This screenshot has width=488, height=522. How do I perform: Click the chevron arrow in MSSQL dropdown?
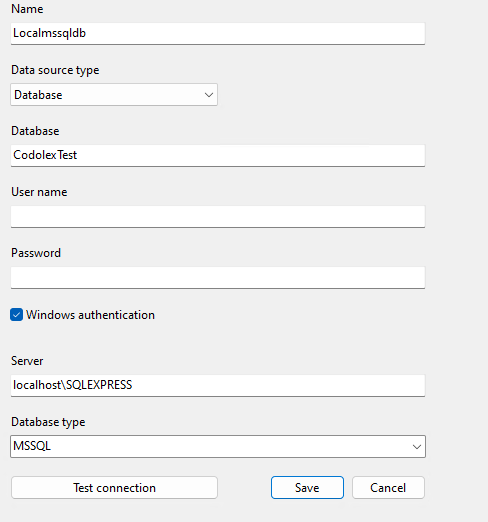[x=416, y=447]
